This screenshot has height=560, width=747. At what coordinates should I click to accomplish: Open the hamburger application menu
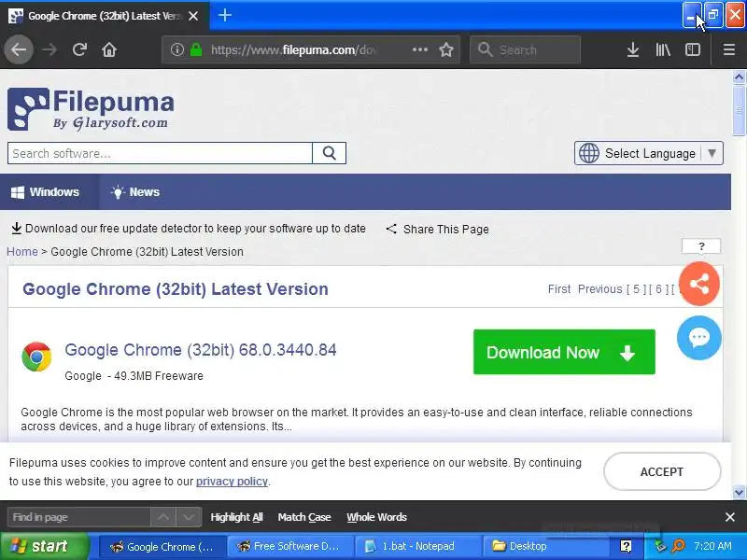coord(729,49)
